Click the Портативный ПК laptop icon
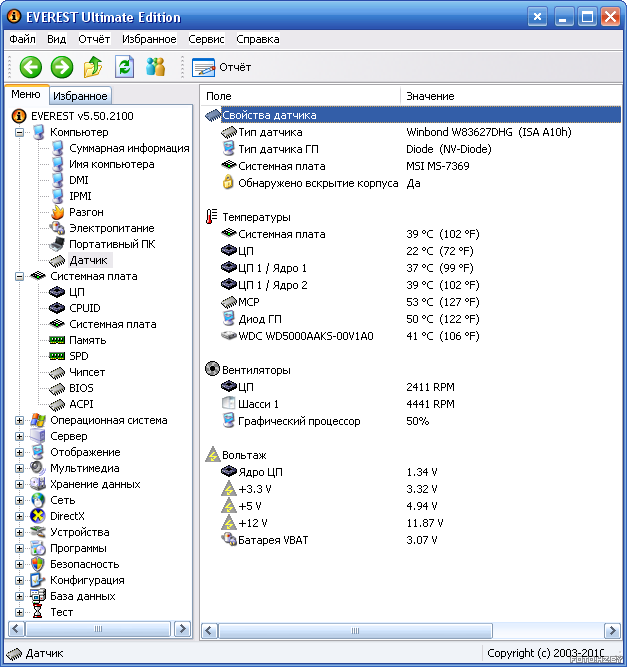 pyautogui.click(x=57, y=244)
